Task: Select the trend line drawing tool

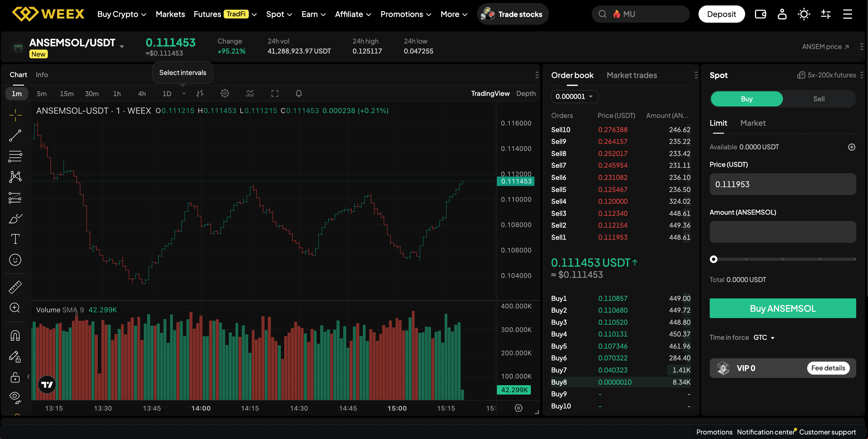Action: click(15, 136)
